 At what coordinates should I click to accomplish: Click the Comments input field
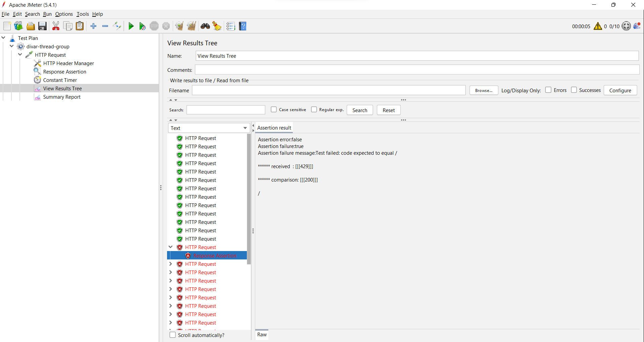coord(417,70)
